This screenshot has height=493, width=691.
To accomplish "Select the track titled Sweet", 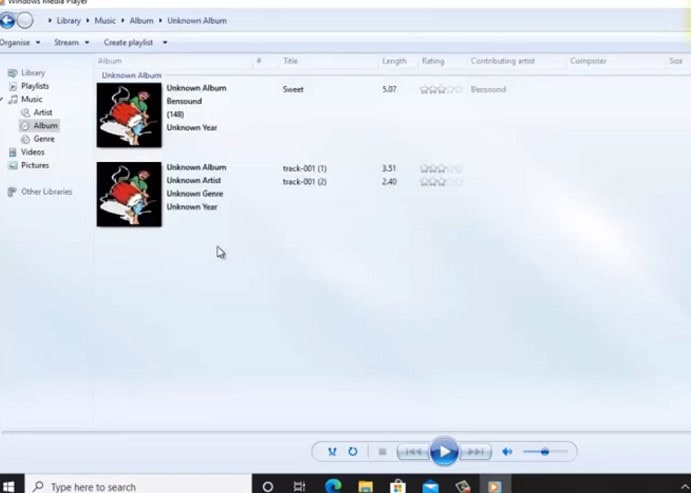I will click(293, 89).
